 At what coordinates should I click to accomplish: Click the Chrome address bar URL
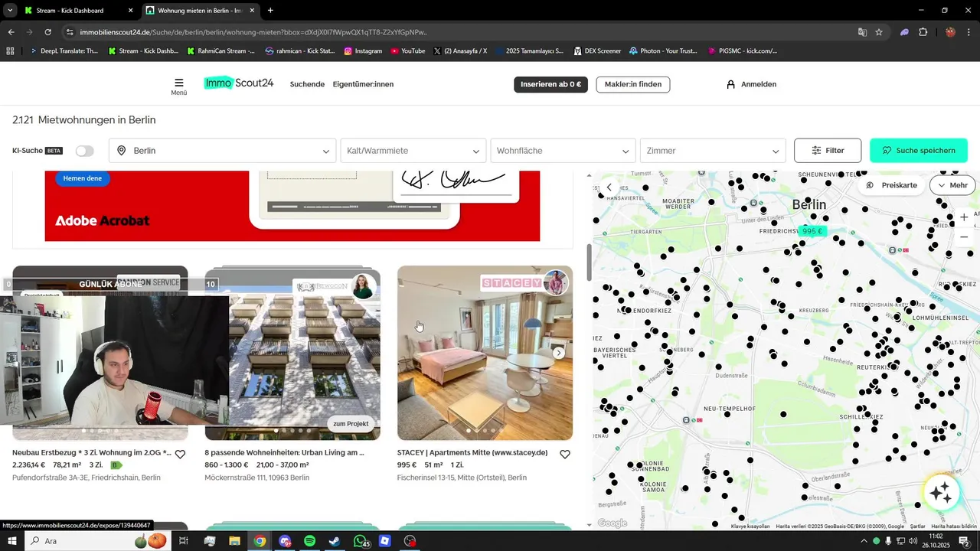253,32
